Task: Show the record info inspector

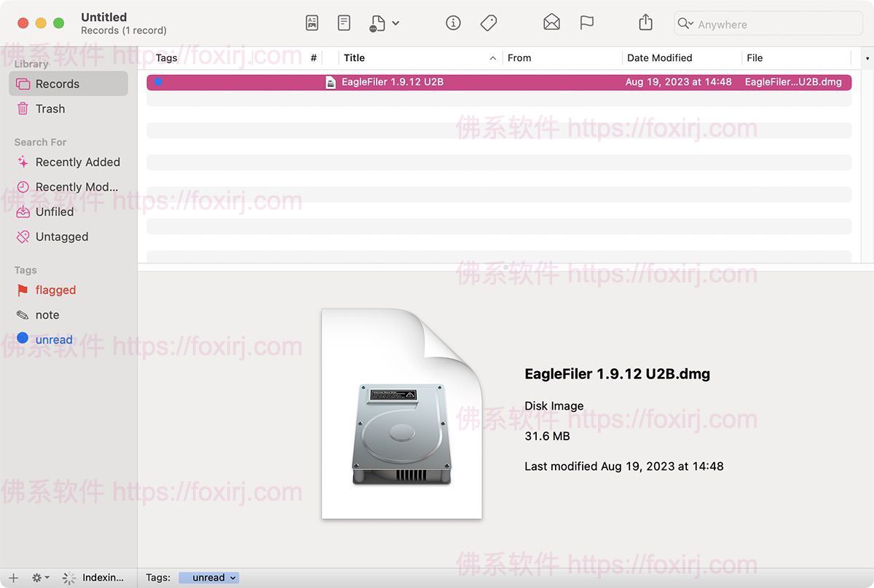Action: (x=453, y=23)
